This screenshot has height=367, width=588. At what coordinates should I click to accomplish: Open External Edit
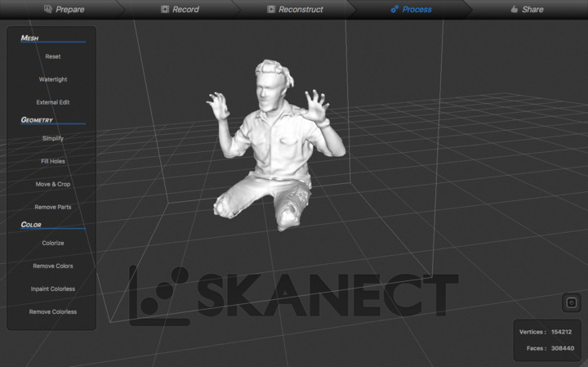pyautogui.click(x=53, y=102)
